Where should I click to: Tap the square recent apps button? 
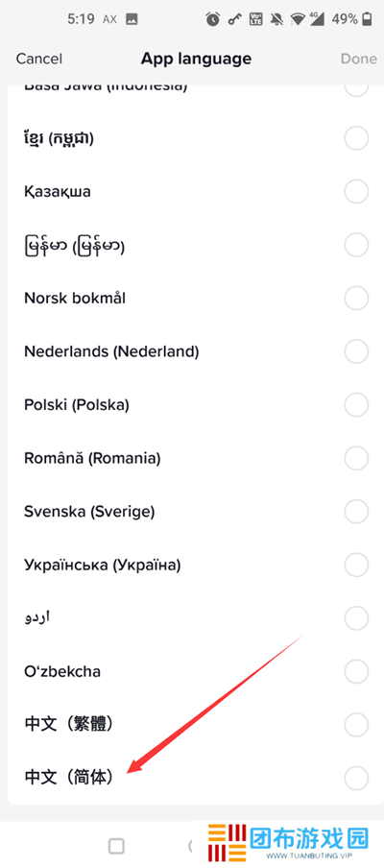(116, 845)
